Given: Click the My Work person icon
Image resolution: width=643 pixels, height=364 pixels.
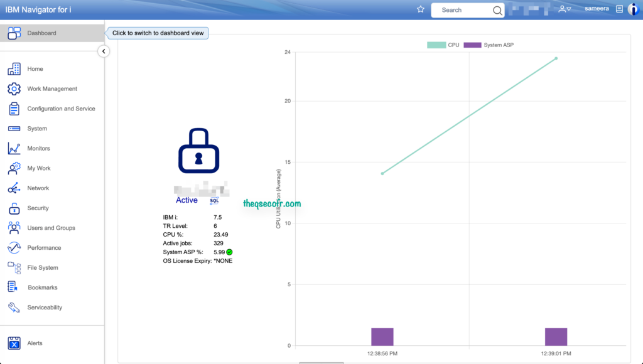Looking at the screenshot, I should click(x=14, y=168).
